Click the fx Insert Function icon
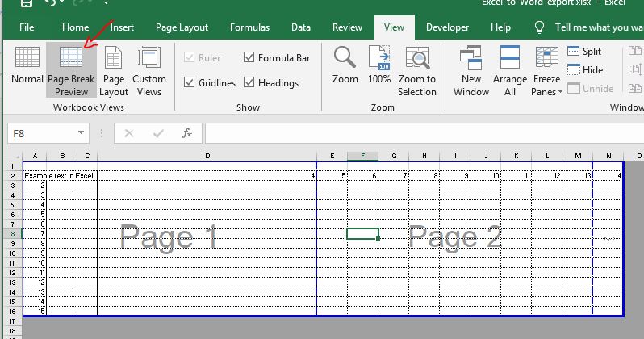The height and width of the screenshot is (339, 644). (x=187, y=133)
